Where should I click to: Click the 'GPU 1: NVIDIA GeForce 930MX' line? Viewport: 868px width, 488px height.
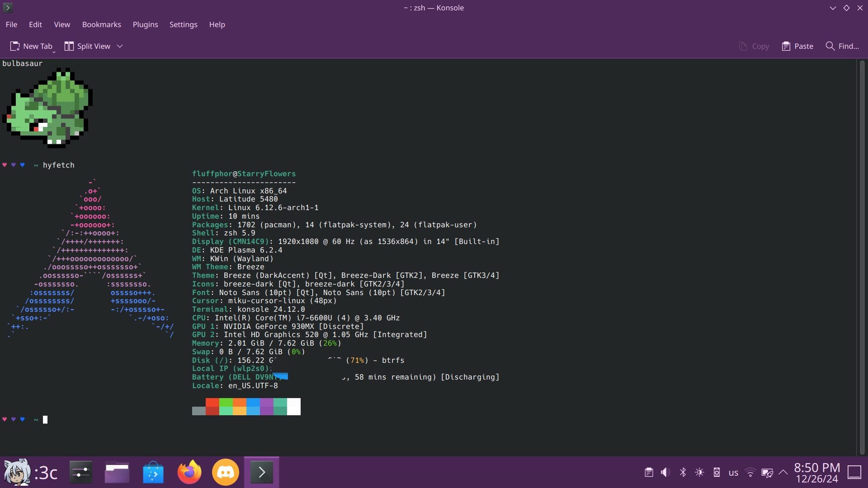pyautogui.click(x=278, y=327)
